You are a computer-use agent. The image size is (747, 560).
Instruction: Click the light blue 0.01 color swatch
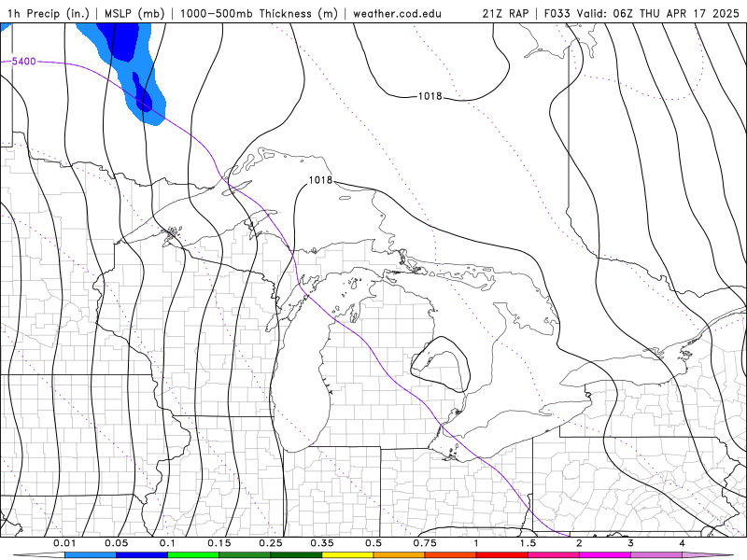tap(91, 555)
